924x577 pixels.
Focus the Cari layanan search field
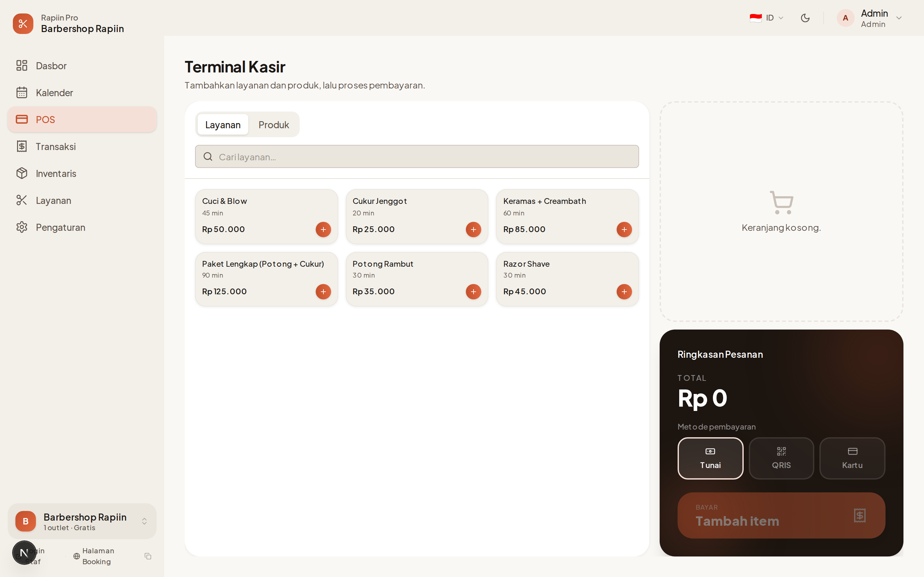pos(416,156)
